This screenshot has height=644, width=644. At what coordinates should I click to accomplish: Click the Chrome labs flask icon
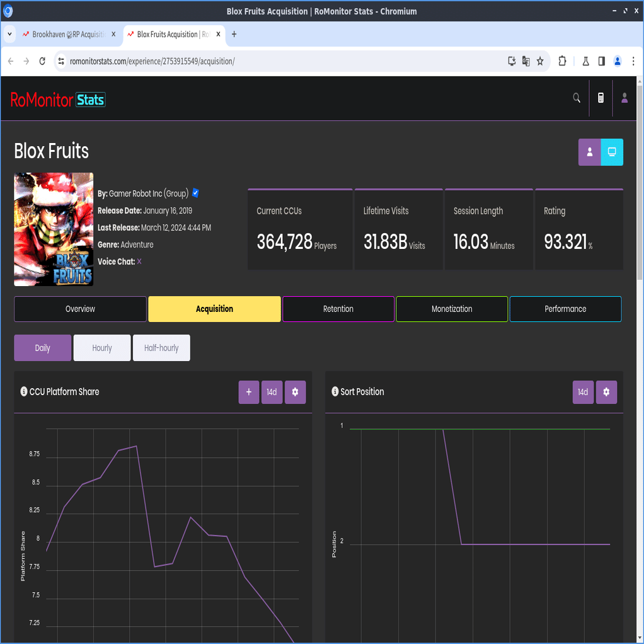585,61
